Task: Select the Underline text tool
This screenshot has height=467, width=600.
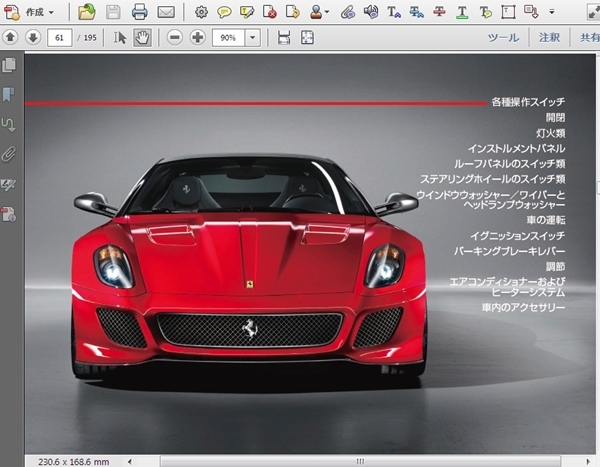Action: click(x=462, y=12)
